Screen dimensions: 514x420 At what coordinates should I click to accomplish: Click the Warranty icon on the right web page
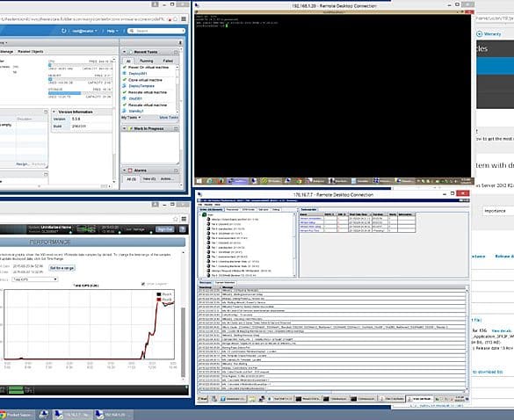pyautogui.click(x=479, y=33)
